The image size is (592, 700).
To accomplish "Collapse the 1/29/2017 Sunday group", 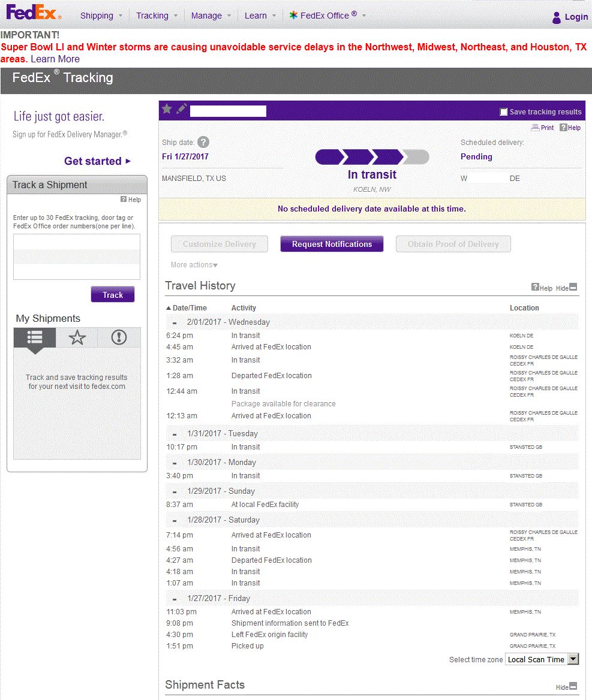I will pos(175,491).
